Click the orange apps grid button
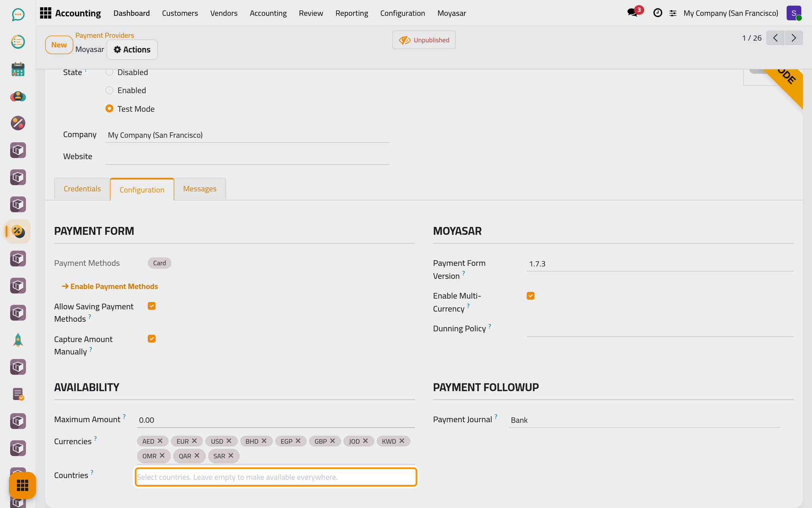 click(x=22, y=485)
